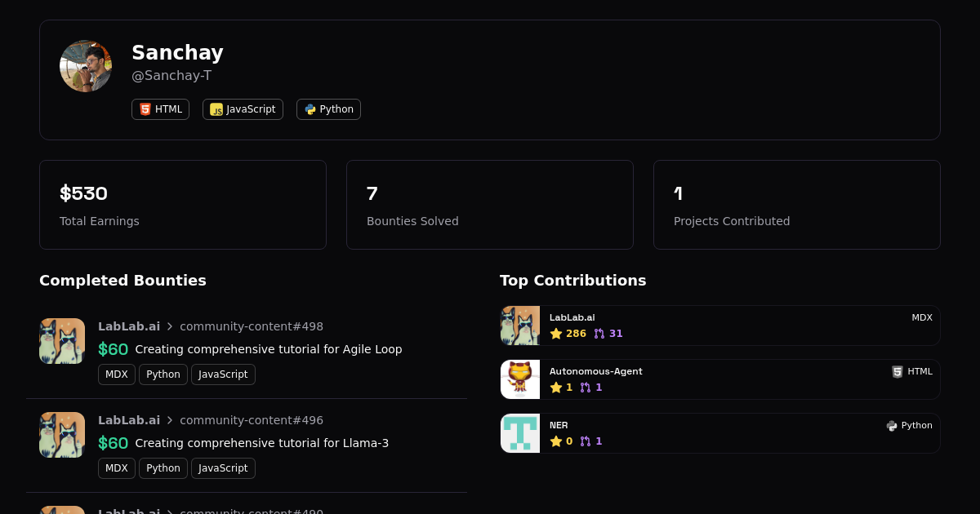Screen dimensions: 980x514
Task: Click the HTML5 icon in profile tags
Action: tap(145, 109)
